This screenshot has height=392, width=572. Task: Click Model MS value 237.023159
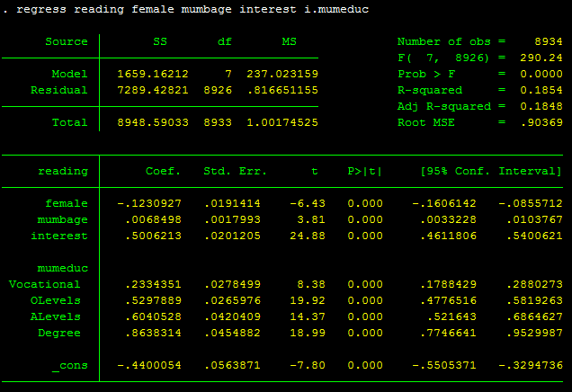[x=282, y=74]
